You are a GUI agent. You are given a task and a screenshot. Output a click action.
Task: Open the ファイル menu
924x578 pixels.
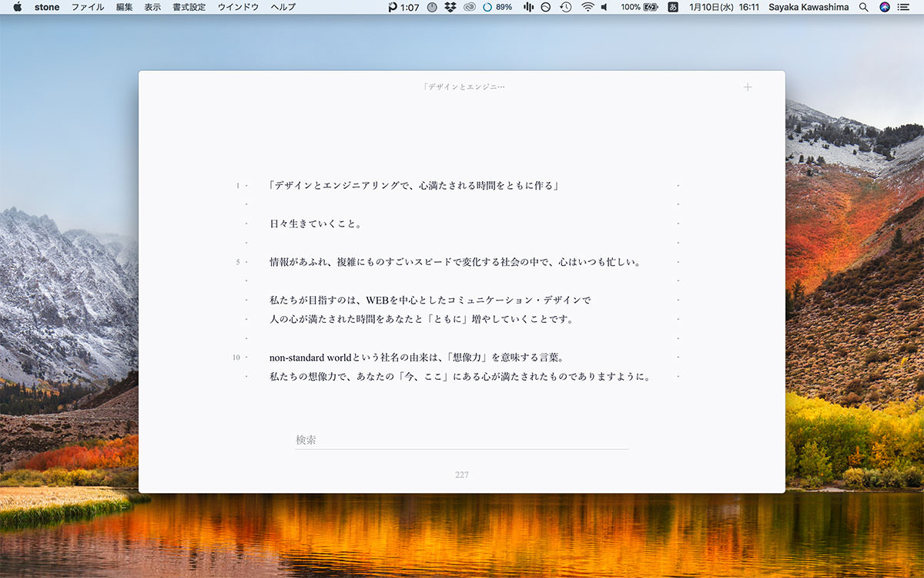point(88,7)
